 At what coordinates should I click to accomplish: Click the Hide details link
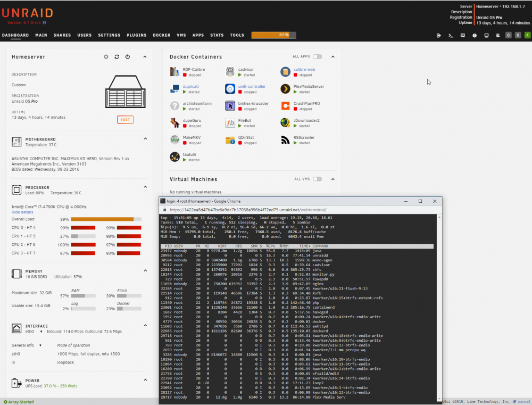(x=22, y=212)
